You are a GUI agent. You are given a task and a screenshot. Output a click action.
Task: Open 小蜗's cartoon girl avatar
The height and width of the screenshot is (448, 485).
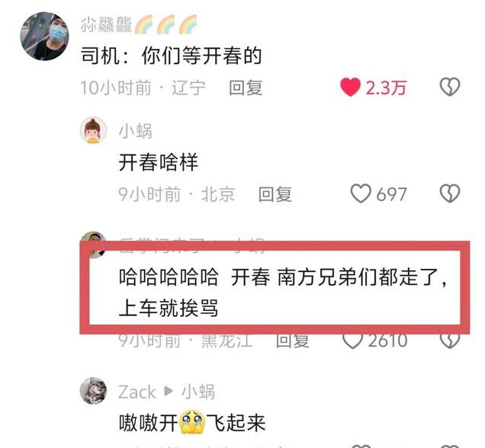click(x=93, y=130)
